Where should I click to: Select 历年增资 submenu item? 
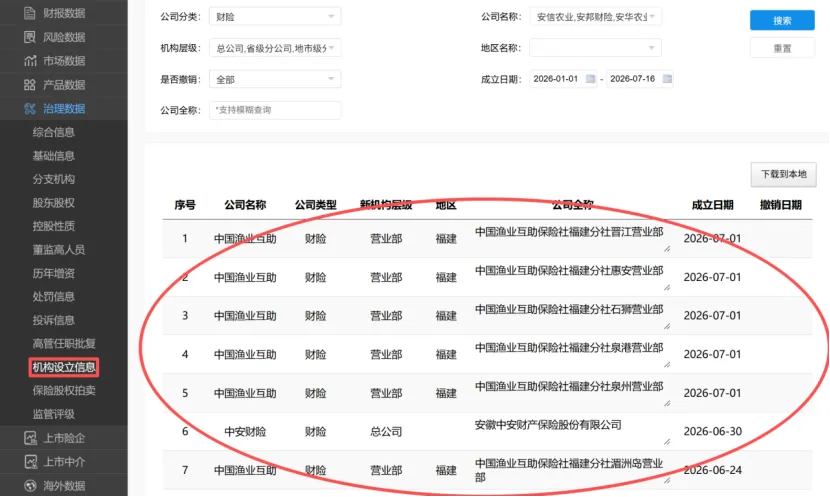[53, 273]
